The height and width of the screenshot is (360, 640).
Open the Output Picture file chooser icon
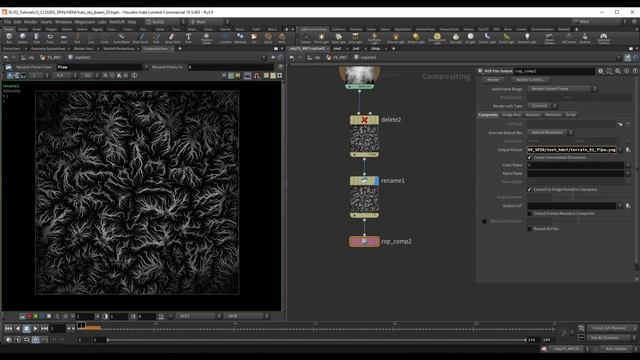[x=628, y=150]
